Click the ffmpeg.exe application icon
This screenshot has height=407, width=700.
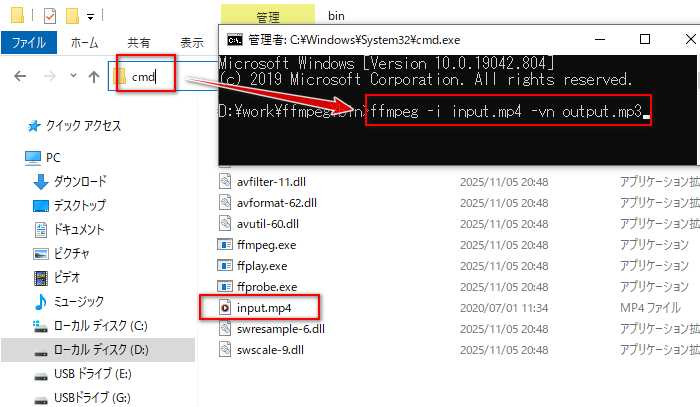coord(225,245)
